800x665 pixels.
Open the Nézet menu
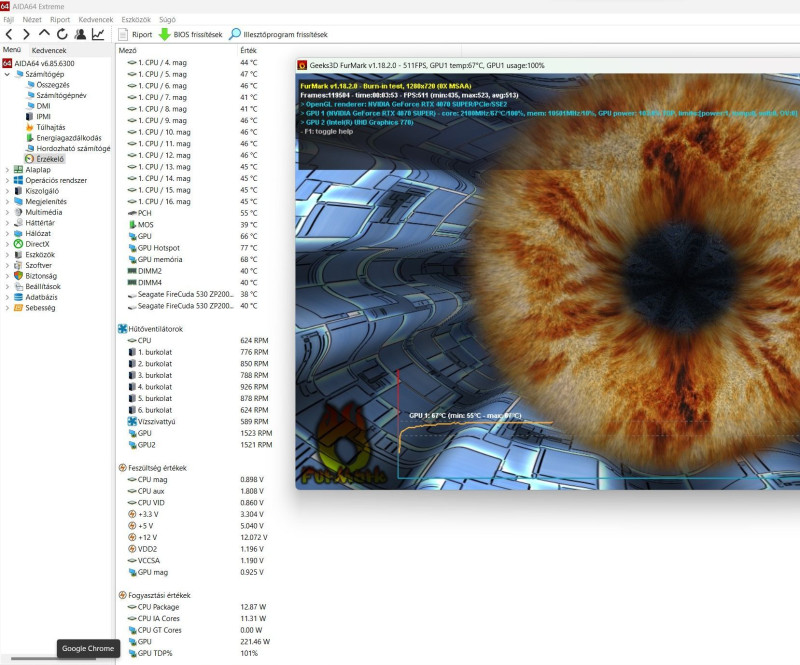(x=32, y=19)
